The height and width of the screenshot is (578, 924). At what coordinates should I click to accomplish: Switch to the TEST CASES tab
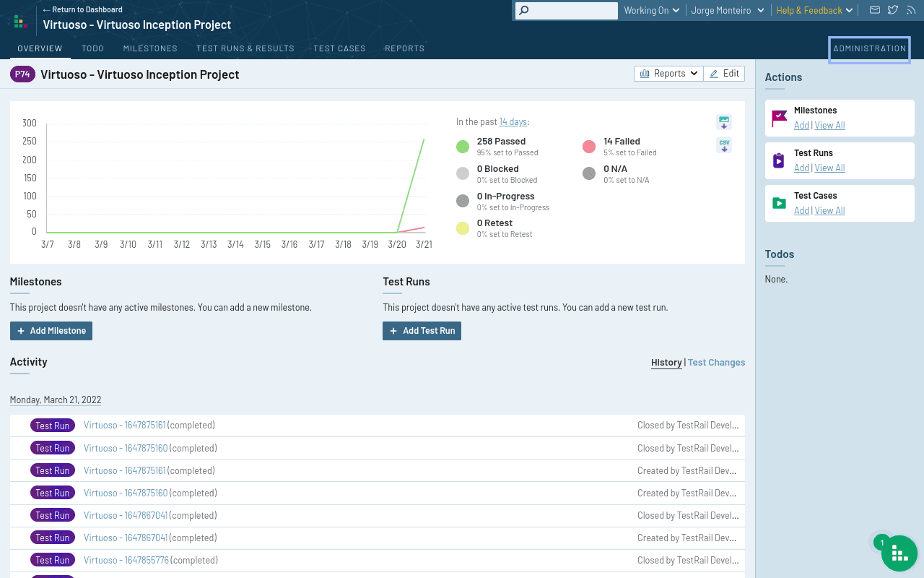[339, 48]
